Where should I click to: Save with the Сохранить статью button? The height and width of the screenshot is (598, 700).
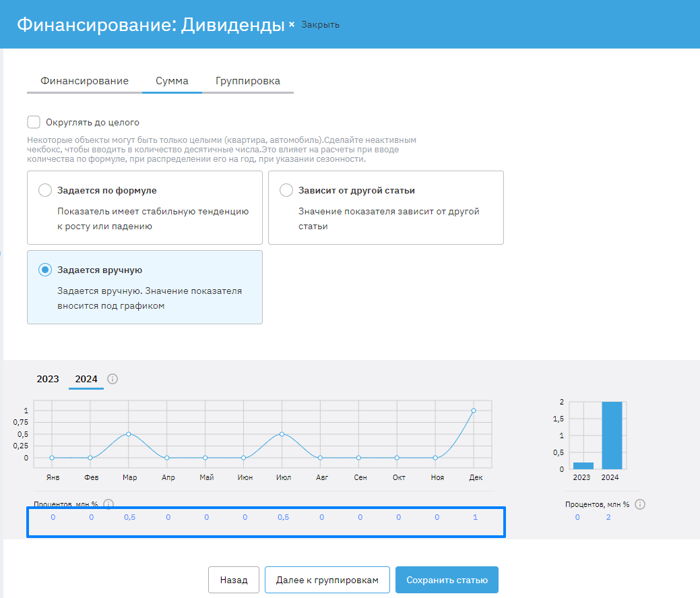click(447, 580)
